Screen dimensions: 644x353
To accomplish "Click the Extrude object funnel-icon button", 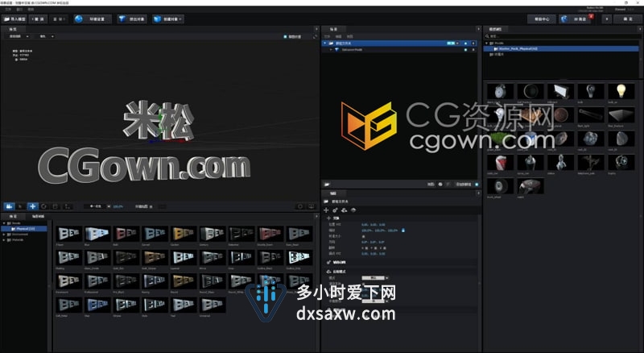I will click(132, 19).
